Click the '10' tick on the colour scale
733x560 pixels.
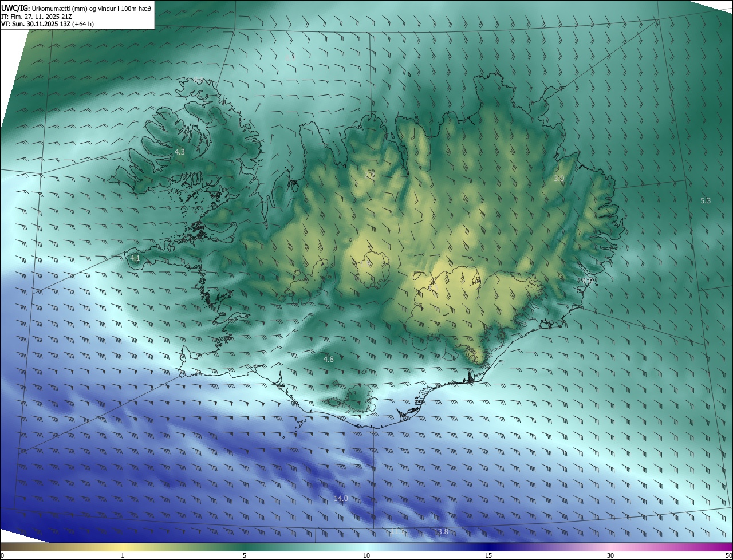click(x=366, y=555)
